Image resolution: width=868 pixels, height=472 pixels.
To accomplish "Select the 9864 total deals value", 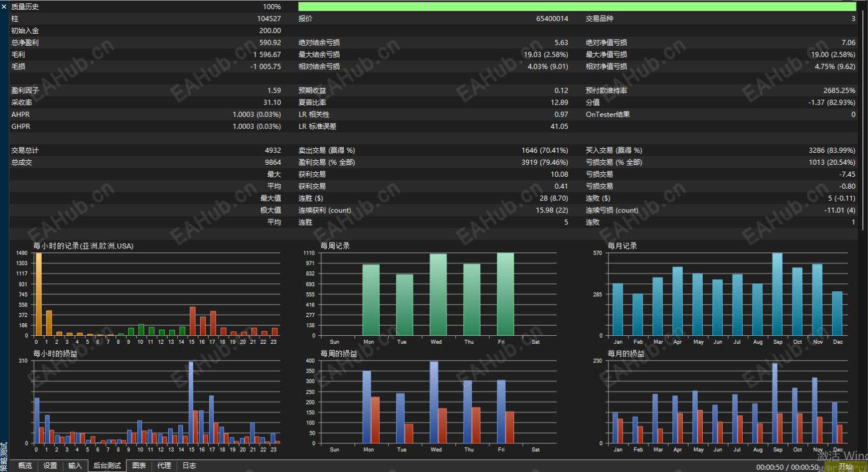I will (273, 162).
